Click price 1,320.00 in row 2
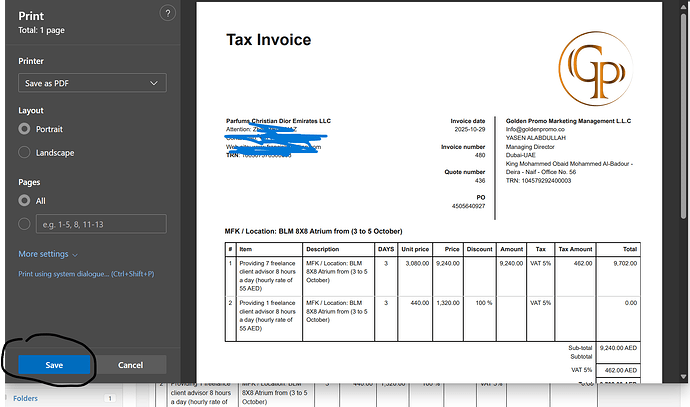The height and width of the screenshot is (407, 690). [448, 303]
